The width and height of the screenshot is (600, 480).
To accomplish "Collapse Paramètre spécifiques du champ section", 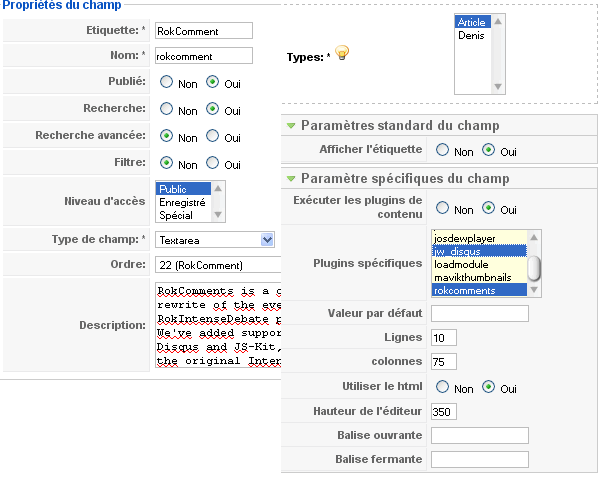I will (x=291, y=178).
